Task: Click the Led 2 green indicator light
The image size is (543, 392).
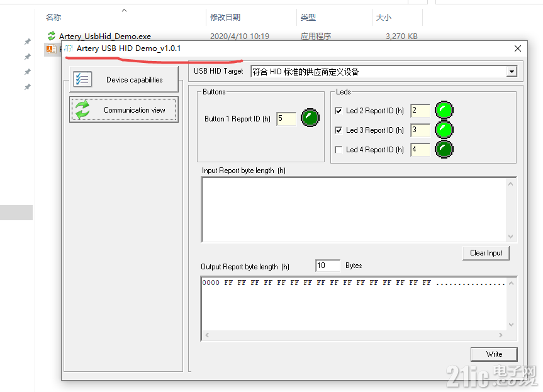Action: point(444,110)
